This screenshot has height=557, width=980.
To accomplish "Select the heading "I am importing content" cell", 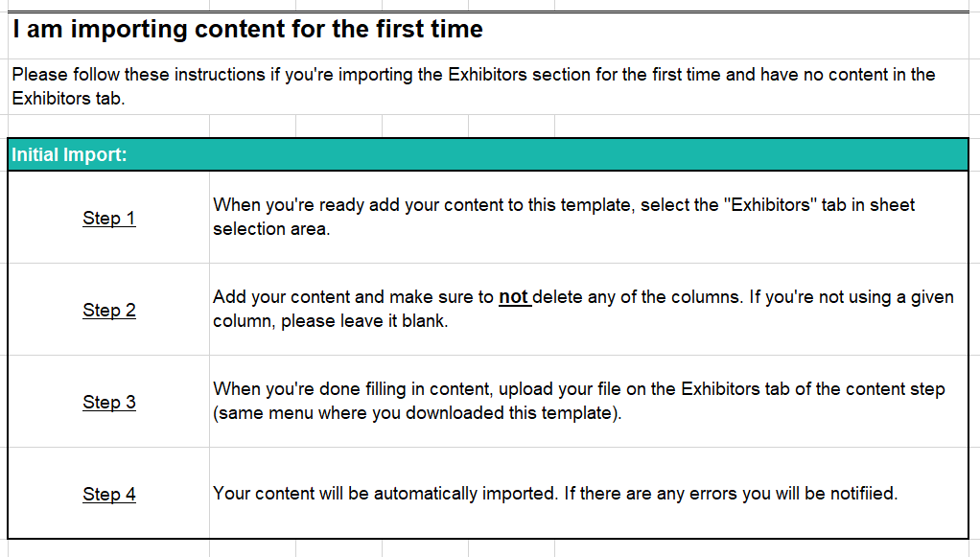I will point(247,29).
